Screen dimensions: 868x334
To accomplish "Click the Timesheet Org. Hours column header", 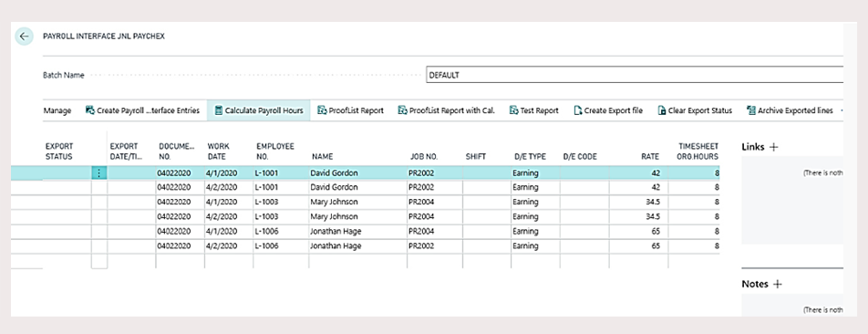I will [x=698, y=151].
